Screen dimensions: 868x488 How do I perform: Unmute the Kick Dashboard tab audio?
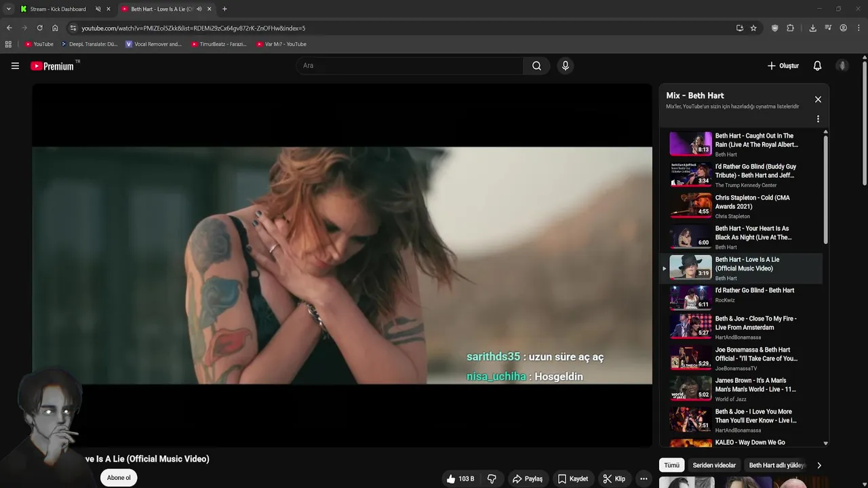[98, 9]
